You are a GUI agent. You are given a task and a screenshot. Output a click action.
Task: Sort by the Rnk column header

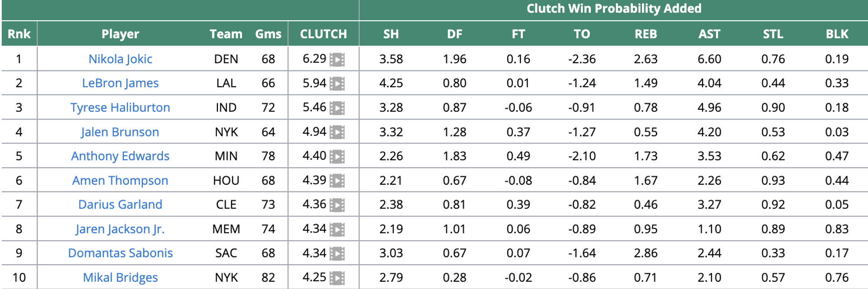pyautogui.click(x=19, y=34)
